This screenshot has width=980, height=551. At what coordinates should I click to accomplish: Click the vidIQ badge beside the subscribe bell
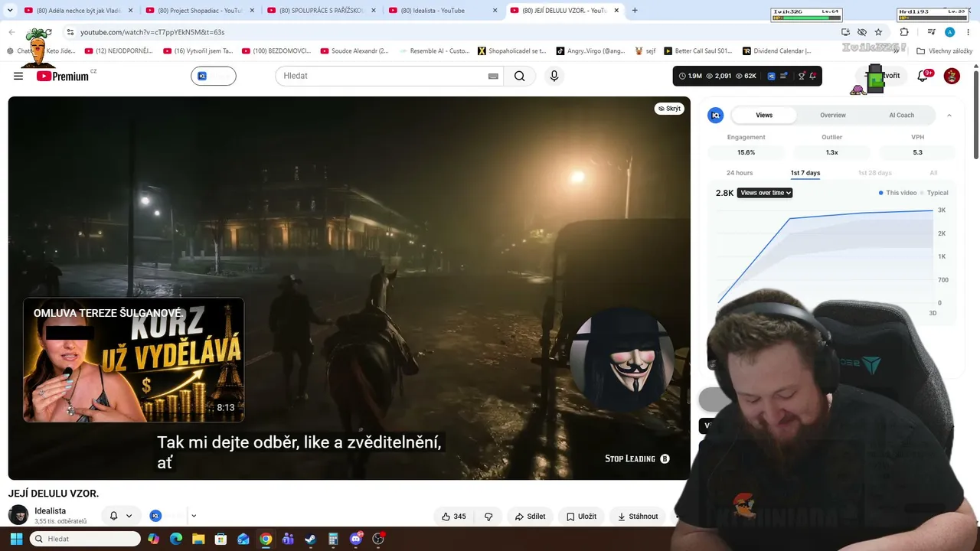[x=155, y=516]
